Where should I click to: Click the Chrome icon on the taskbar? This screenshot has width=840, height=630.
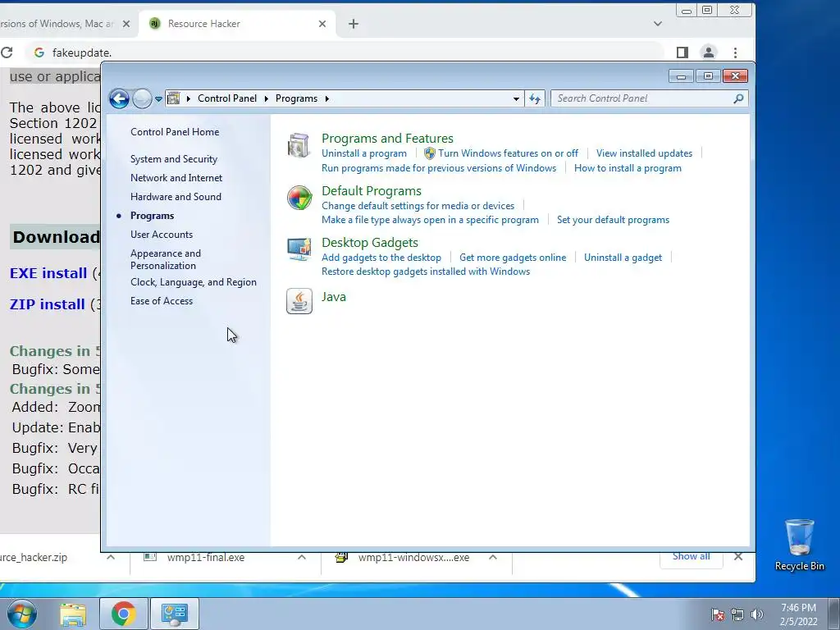pos(124,614)
